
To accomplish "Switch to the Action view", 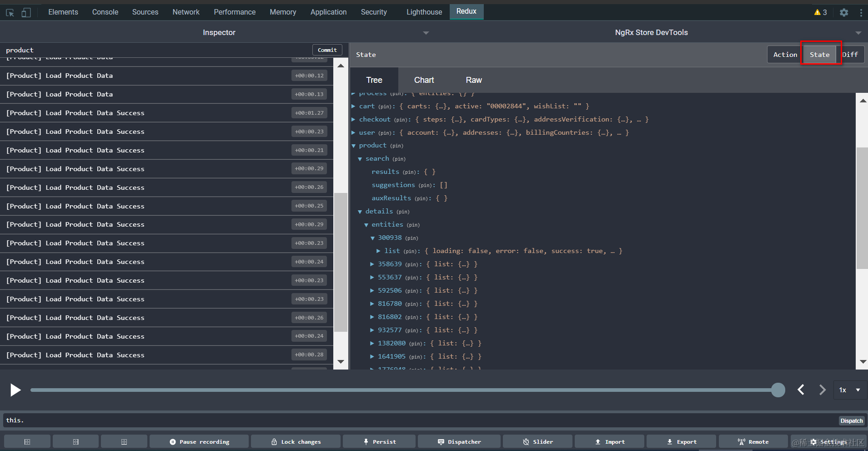I will (x=785, y=55).
